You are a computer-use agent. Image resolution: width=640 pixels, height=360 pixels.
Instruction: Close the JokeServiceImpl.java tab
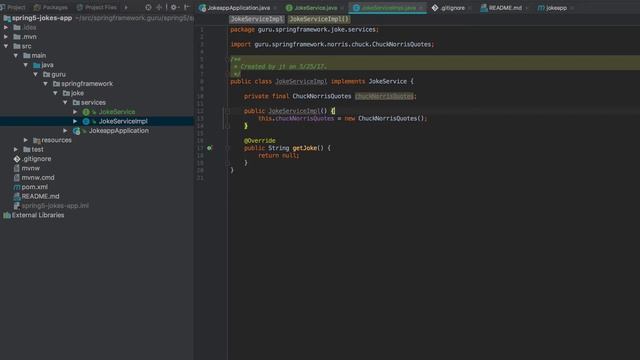click(421, 8)
